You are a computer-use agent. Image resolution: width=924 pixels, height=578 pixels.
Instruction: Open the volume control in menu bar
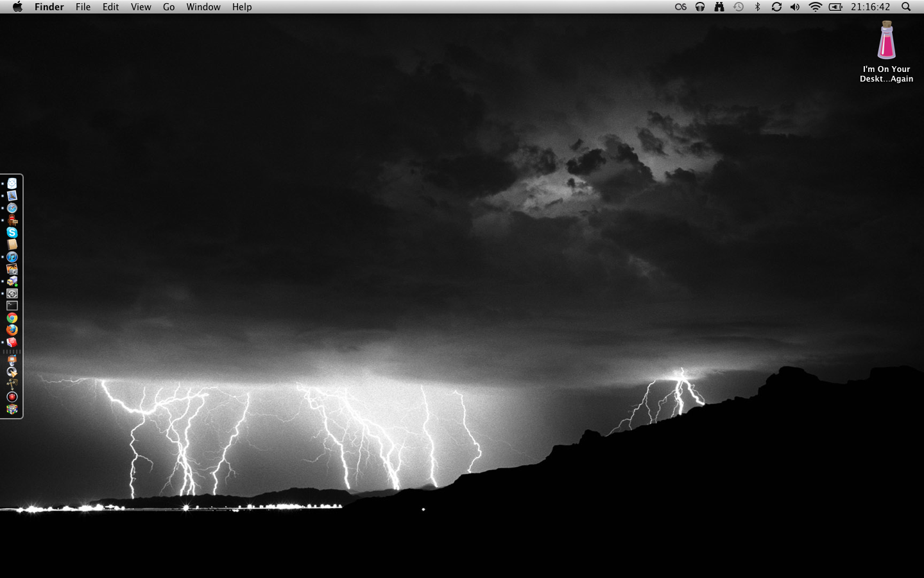coord(795,7)
